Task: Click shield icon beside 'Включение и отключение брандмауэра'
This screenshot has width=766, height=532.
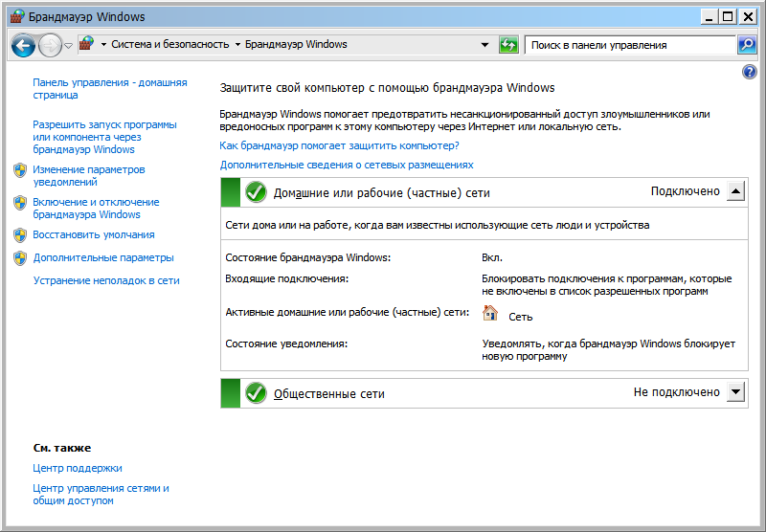Action: (20, 203)
